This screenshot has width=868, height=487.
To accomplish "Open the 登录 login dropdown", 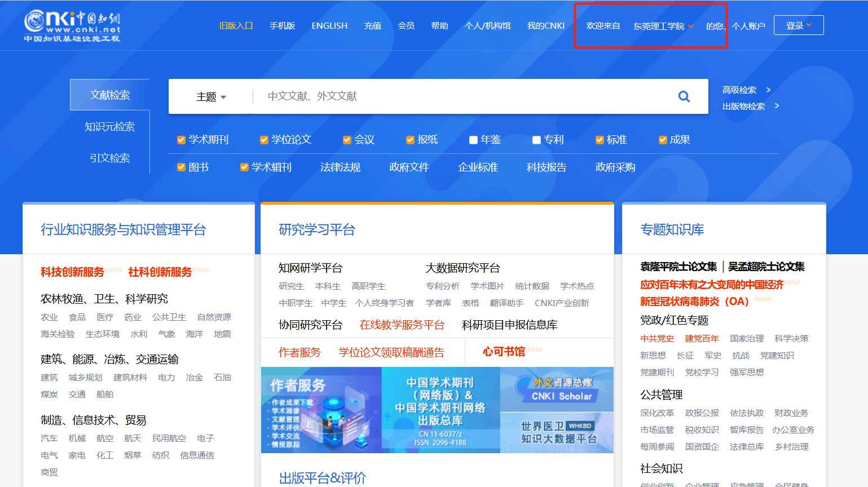I will pos(799,25).
